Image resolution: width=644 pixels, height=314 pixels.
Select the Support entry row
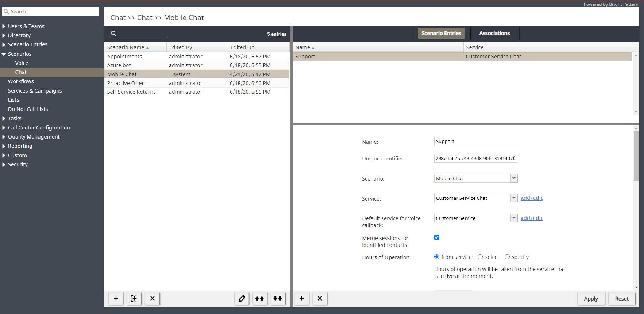(x=462, y=57)
